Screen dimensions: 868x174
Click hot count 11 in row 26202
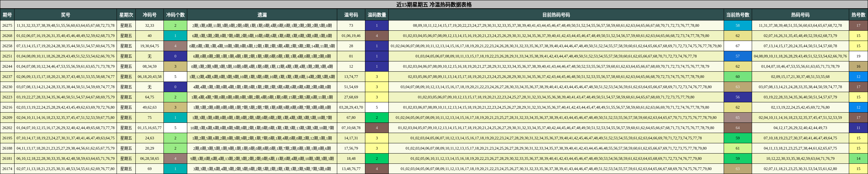pyautogui.click(x=858, y=128)
